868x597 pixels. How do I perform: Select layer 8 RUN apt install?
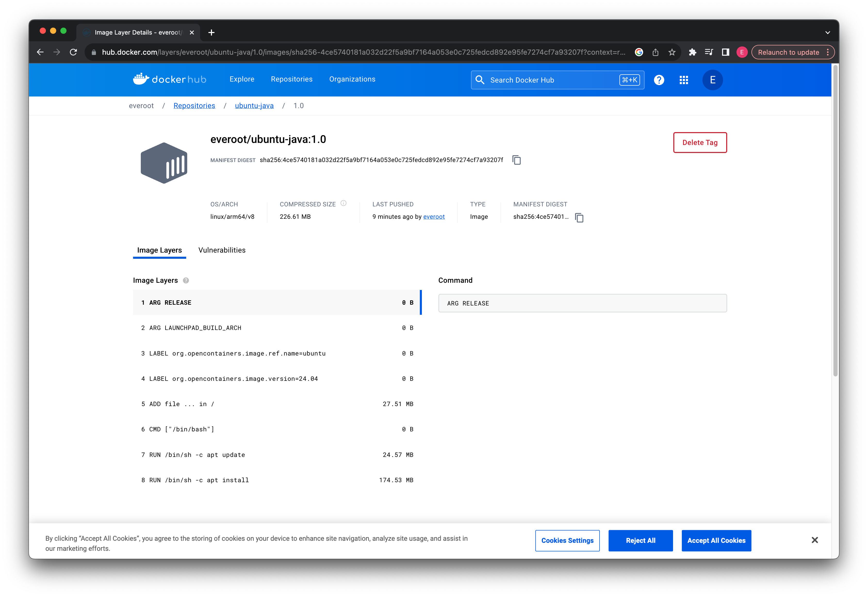click(277, 480)
